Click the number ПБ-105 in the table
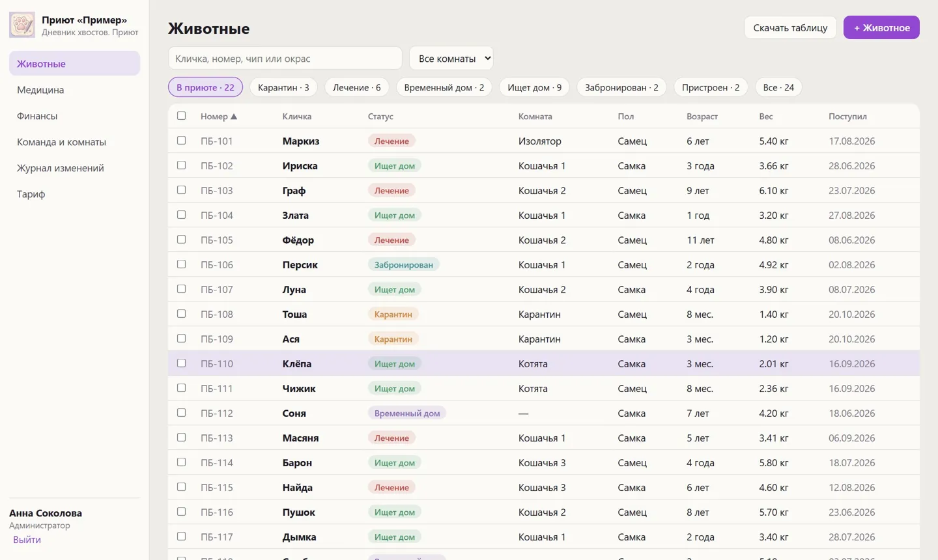Screen dimensions: 938x560 pyautogui.click(x=217, y=240)
